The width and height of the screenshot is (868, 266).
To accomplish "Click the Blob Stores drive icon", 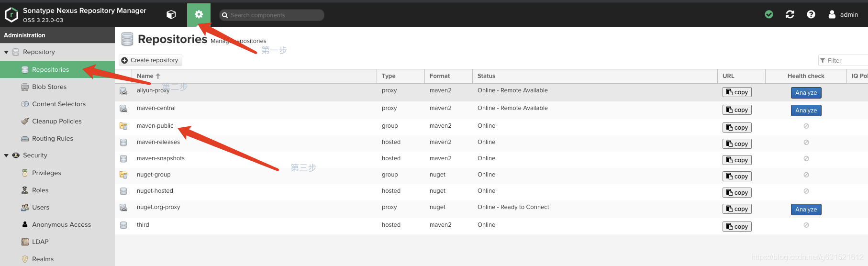I will point(25,87).
